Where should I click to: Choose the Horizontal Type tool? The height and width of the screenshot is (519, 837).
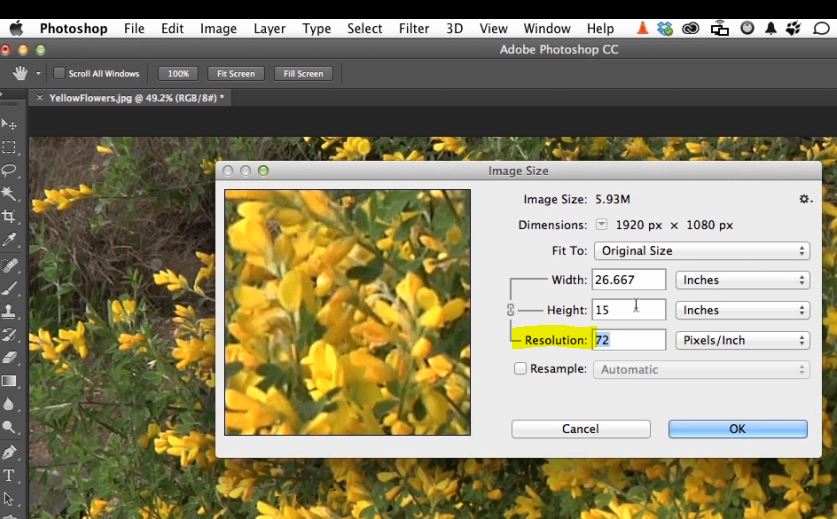(9, 475)
